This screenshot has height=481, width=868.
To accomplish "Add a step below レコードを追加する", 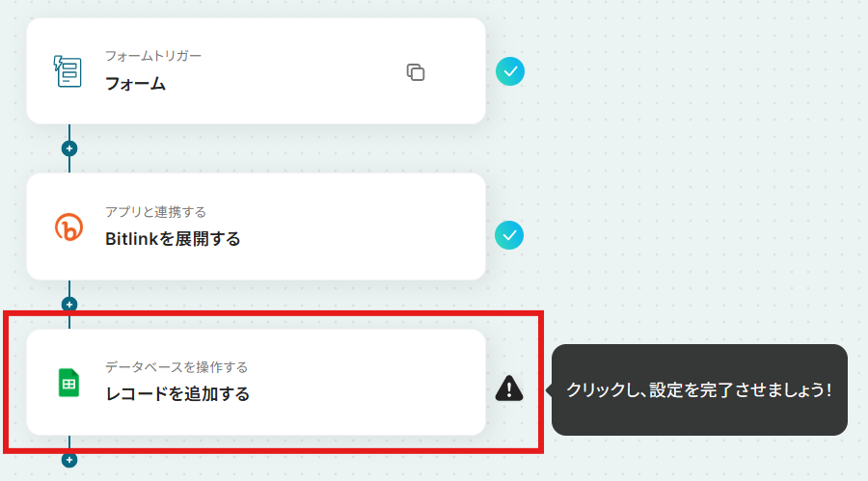I will point(69,460).
